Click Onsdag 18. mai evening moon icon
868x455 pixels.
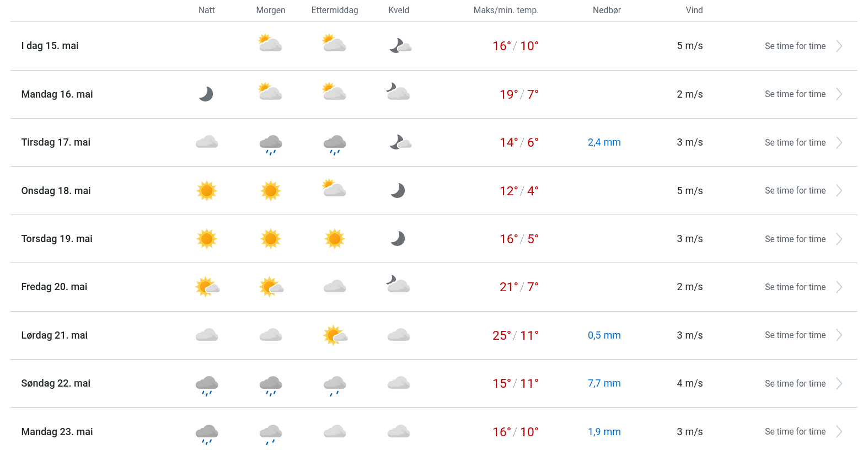pos(398,191)
